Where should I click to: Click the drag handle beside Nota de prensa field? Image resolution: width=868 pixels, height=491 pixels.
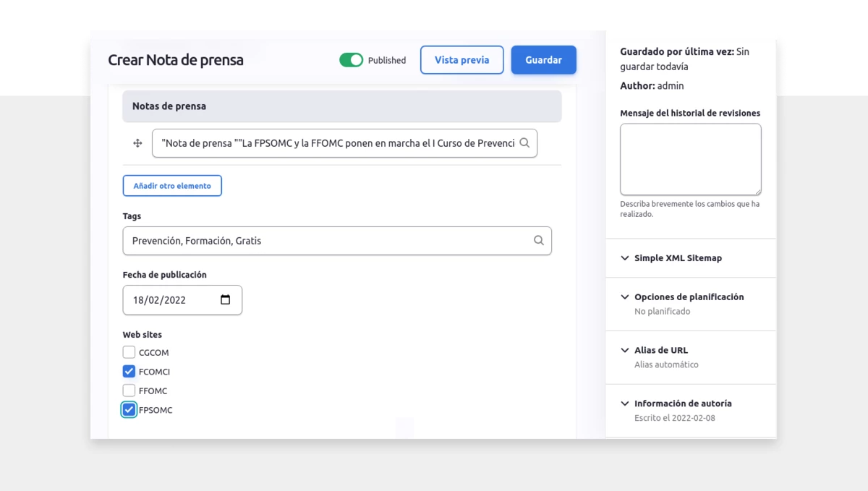137,144
